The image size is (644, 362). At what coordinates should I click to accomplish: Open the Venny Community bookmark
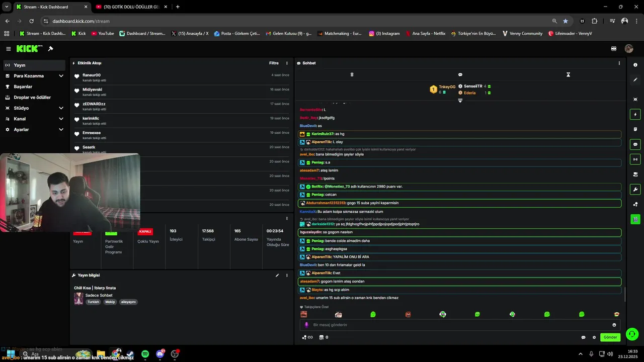[x=523, y=34]
